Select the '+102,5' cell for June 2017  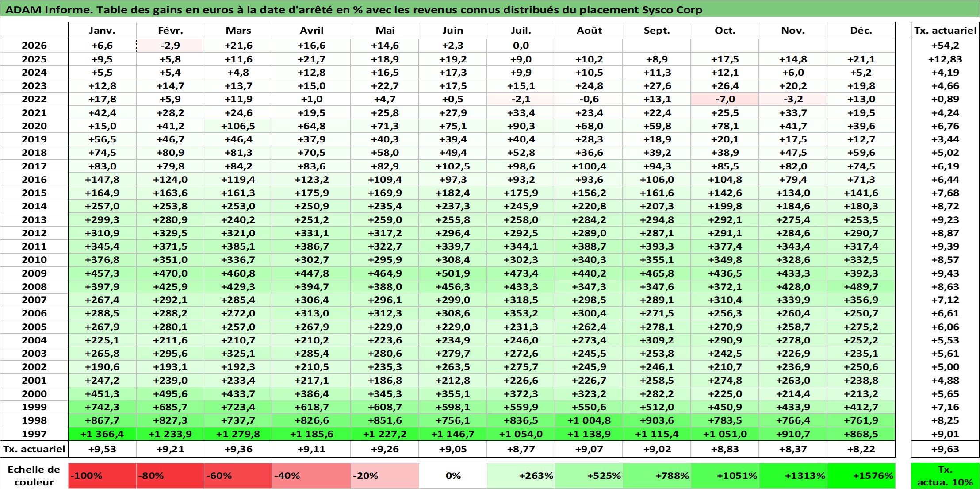pos(453,166)
